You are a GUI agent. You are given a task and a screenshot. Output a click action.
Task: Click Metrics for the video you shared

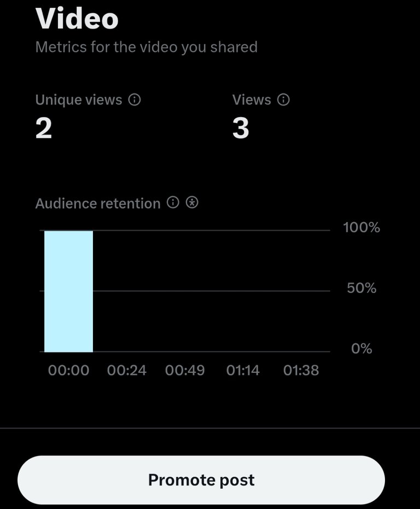[x=147, y=47]
